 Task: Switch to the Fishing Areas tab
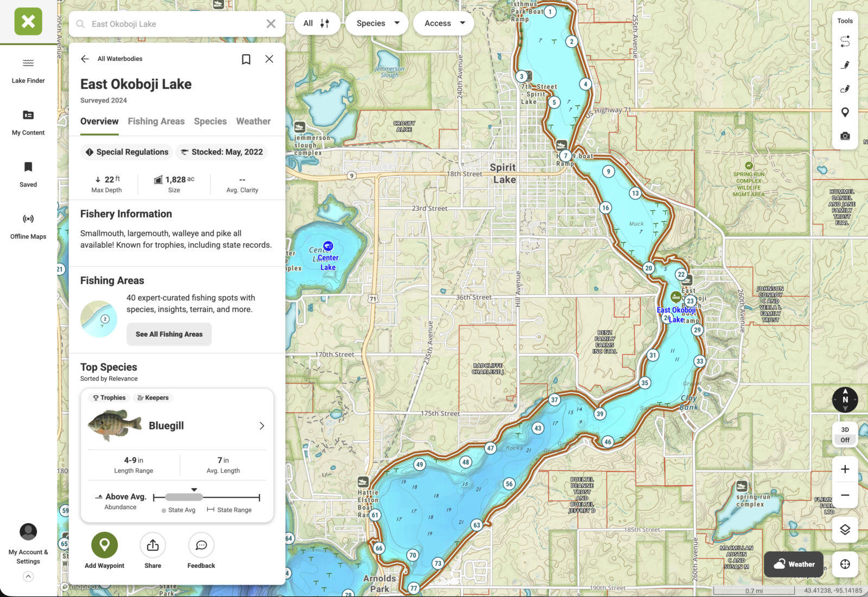(x=156, y=121)
